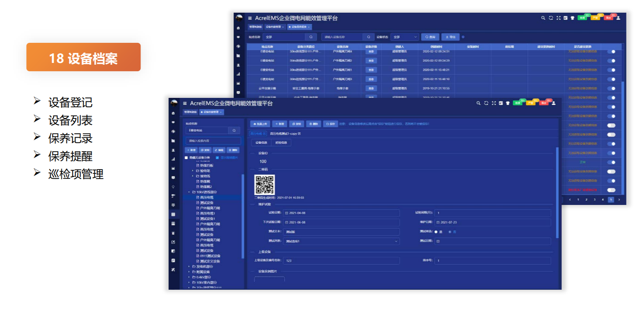Image resolution: width=644 pixels, height=312 pixels.
Task: Click refresh icon in back window header
Action: point(551,18)
